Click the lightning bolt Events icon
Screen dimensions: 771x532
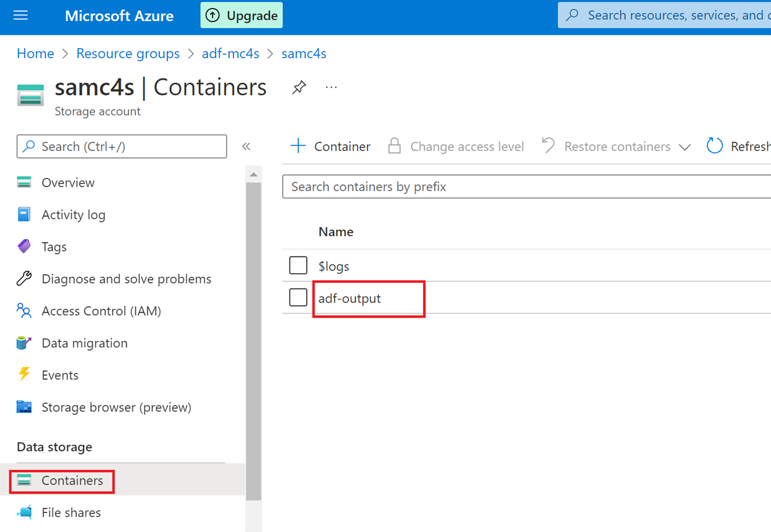pos(24,375)
